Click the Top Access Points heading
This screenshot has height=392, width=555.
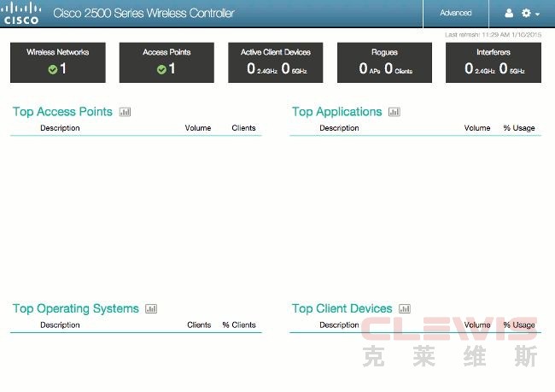click(x=62, y=112)
